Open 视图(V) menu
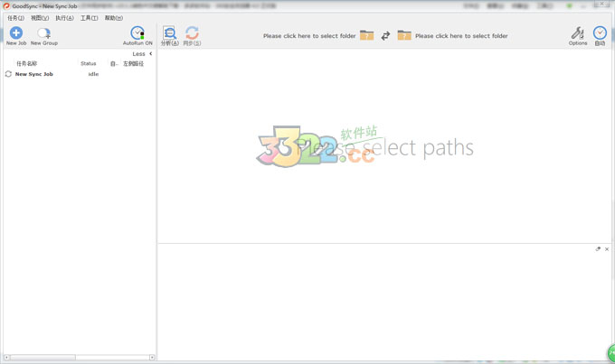The image size is (615, 364). point(40,18)
